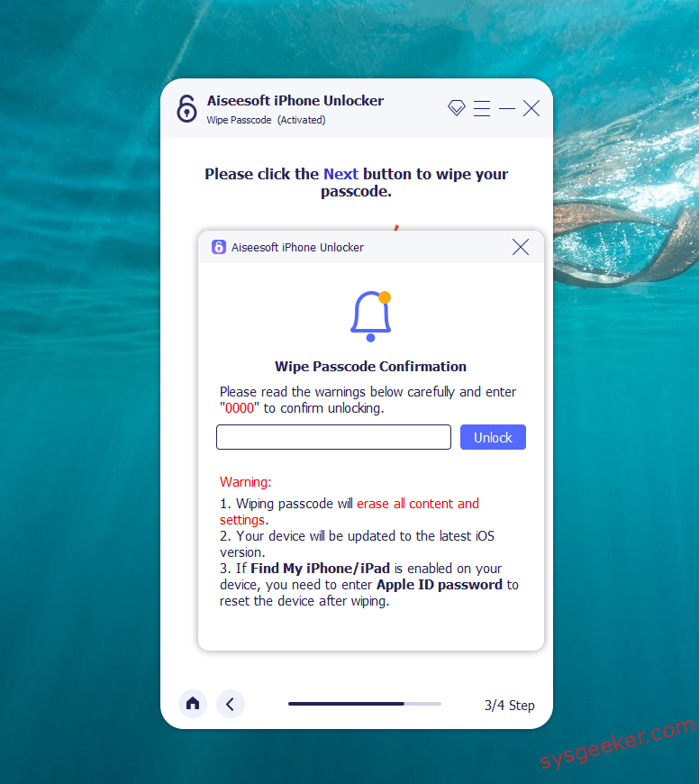
Task: Click the 'Aiseesoft iPhone Unlocker' main title
Action: pos(295,101)
